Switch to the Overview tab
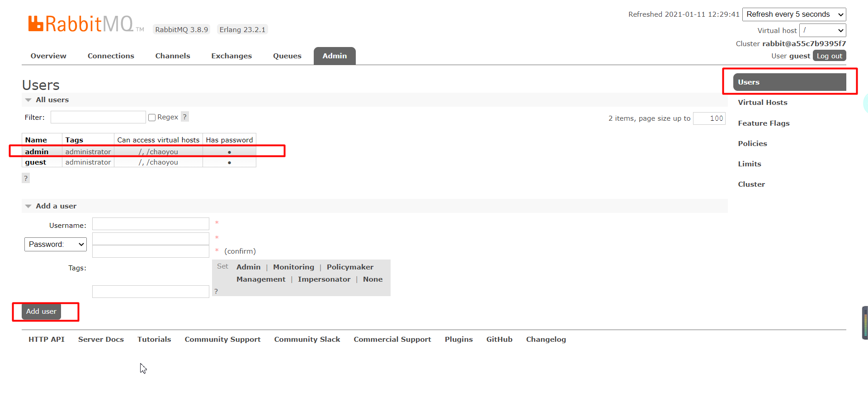868x420 pixels. [x=48, y=56]
